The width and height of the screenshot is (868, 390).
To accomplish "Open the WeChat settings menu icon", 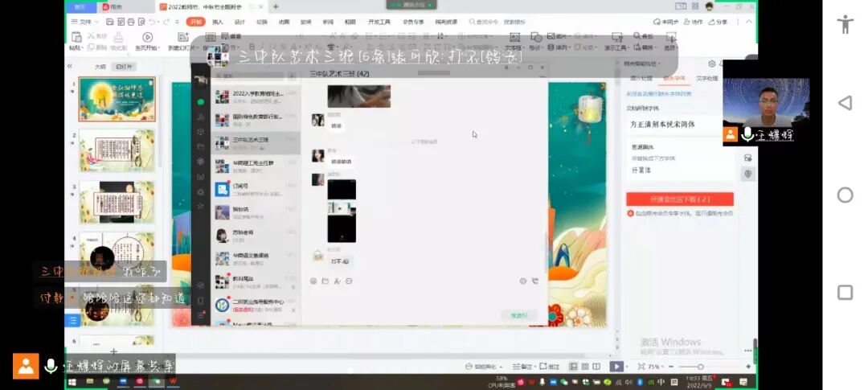I will (x=201, y=315).
